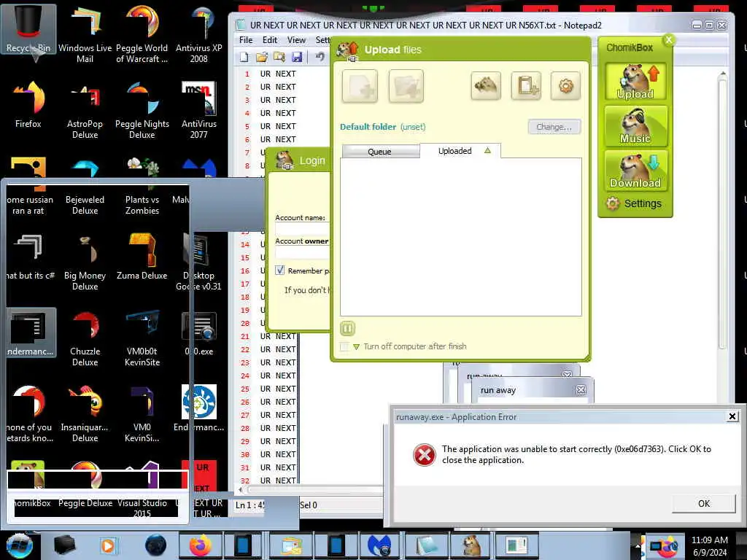Open ChomikBox Settings with gear icon
The image size is (747, 560).
point(634,204)
